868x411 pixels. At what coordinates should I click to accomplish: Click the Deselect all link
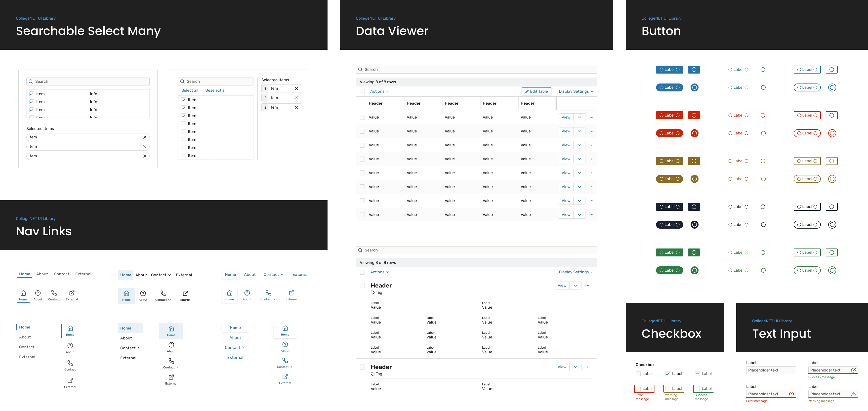tap(216, 90)
